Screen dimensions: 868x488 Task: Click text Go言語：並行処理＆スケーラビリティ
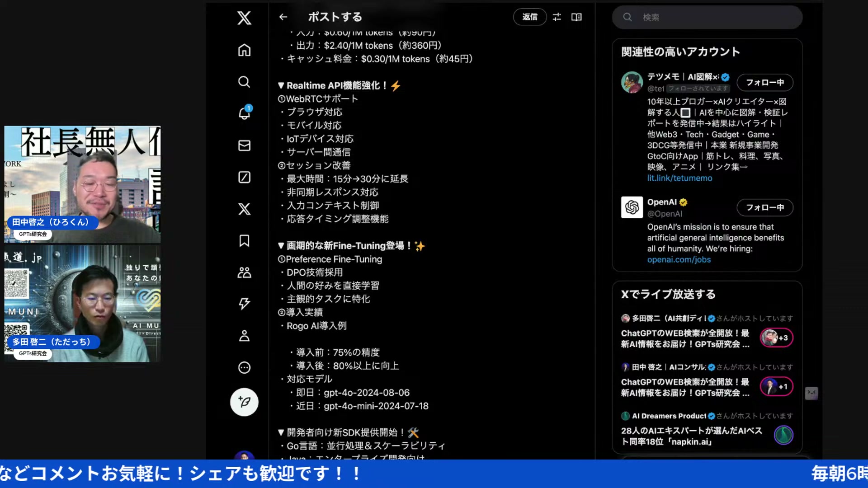[x=366, y=446]
